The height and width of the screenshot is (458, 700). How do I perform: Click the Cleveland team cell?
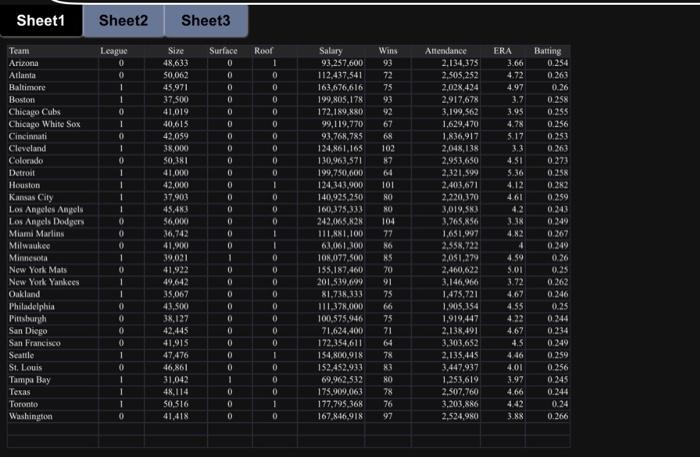53,148
